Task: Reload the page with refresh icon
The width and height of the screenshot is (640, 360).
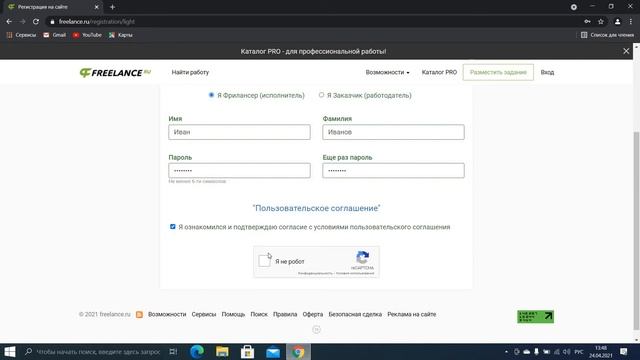Action: pos(36,22)
